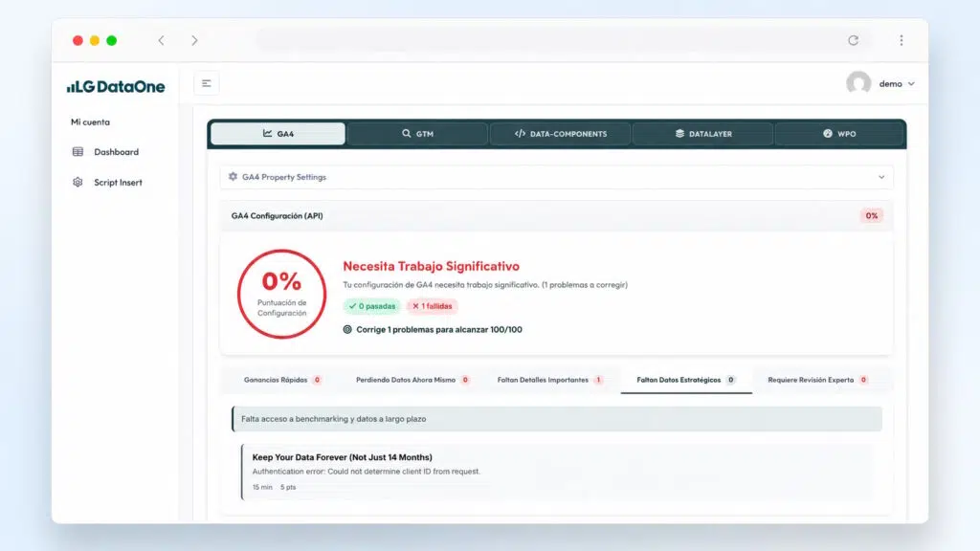This screenshot has width=980, height=551.
Task: Switch to the GA4 tab
Action: tap(278, 134)
